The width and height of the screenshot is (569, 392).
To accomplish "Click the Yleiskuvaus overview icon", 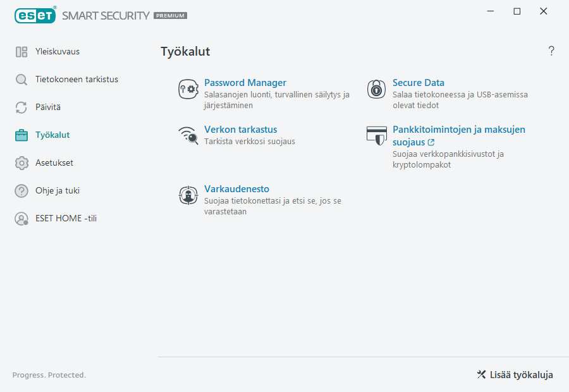I will (21, 51).
